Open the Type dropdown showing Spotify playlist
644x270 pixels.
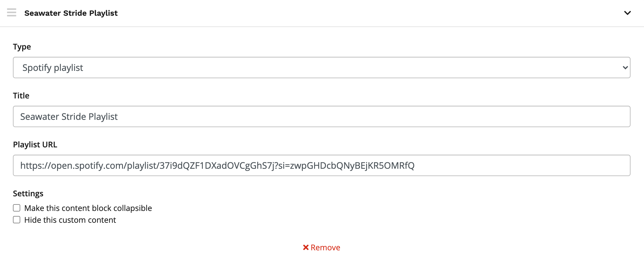(x=321, y=67)
